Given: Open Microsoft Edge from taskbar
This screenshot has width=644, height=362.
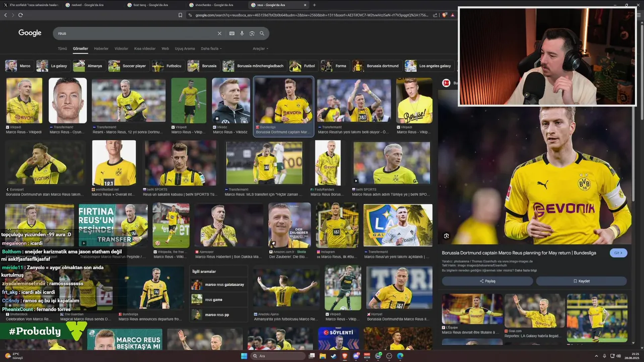Looking at the screenshot, I should coord(400,356).
